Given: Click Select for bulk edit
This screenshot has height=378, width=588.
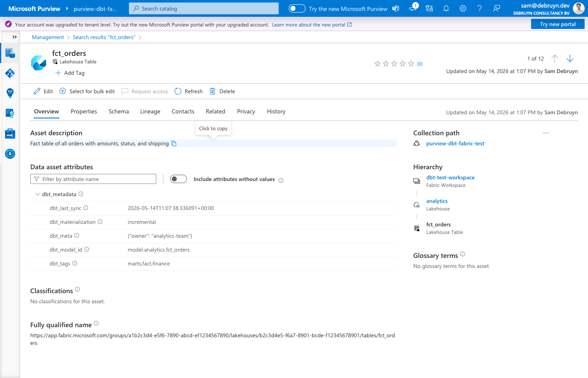Looking at the screenshot, I should (87, 91).
